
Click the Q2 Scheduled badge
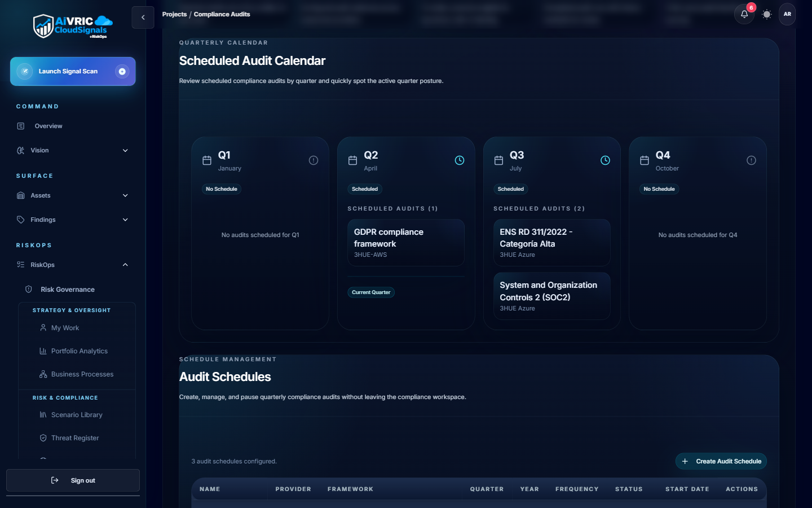coord(365,189)
